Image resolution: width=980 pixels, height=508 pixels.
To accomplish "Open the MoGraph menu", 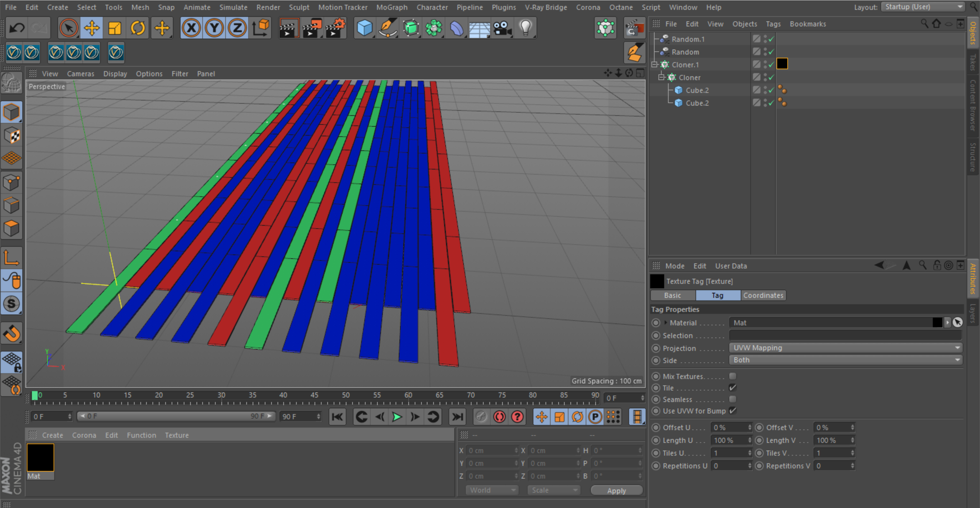I will coord(391,7).
